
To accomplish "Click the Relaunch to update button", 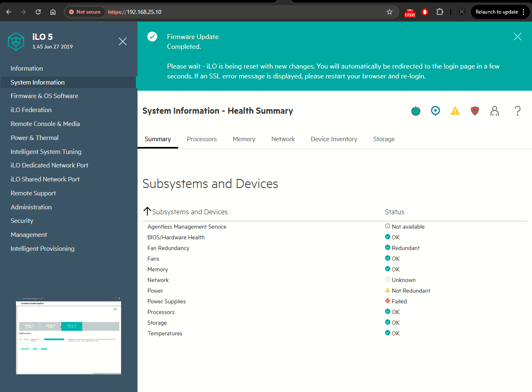I will (x=497, y=12).
